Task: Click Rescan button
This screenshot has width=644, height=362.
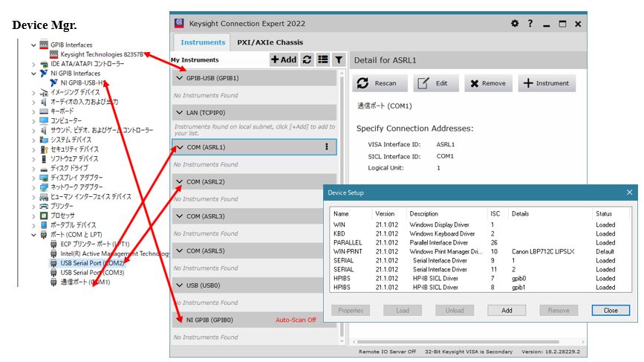Action: point(380,83)
